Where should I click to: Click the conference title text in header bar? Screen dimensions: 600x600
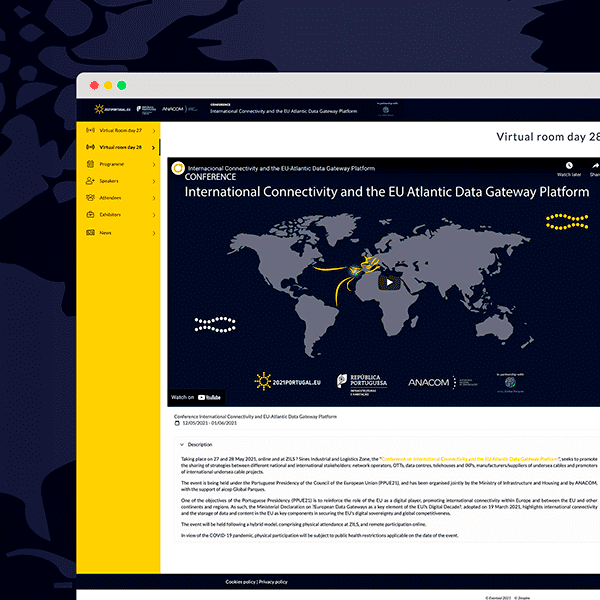click(284, 111)
